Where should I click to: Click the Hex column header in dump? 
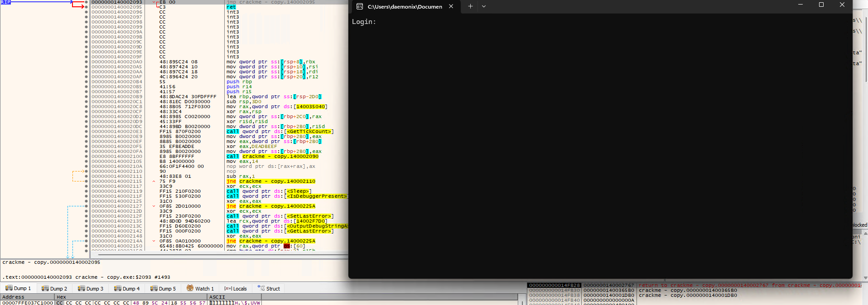(x=131, y=297)
